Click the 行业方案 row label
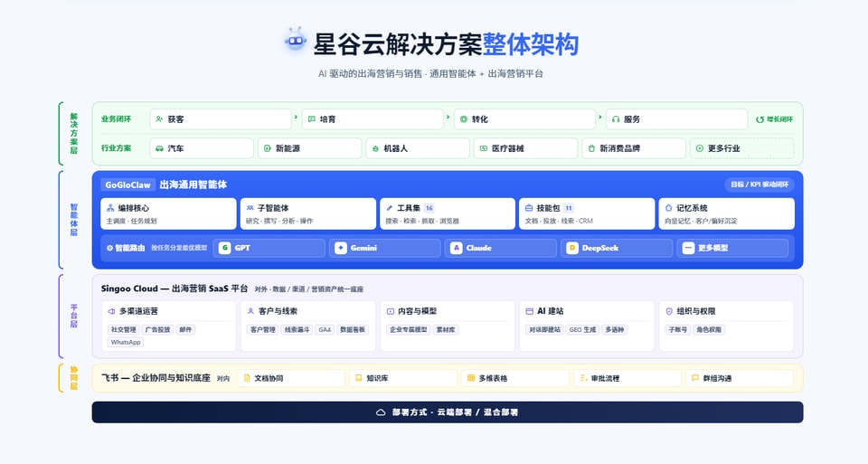The width and height of the screenshot is (868, 464). (117, 148)
